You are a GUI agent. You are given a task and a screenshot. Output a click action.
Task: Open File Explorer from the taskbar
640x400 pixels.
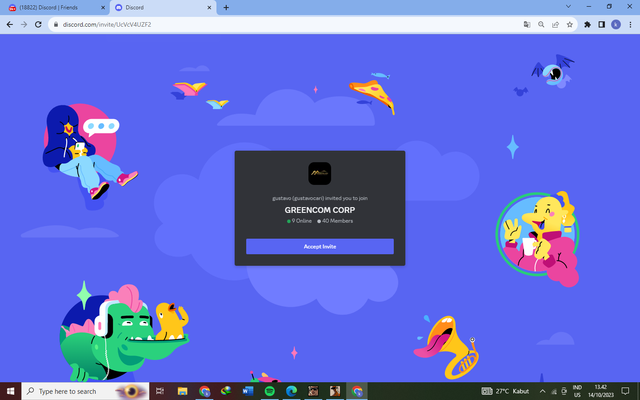pyautogui.click(x=182, y=391)
